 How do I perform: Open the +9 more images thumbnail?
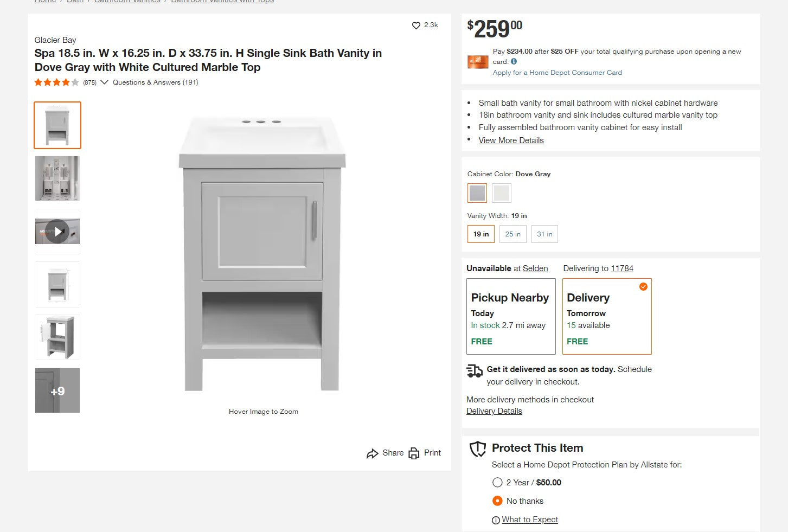(57, 390)
